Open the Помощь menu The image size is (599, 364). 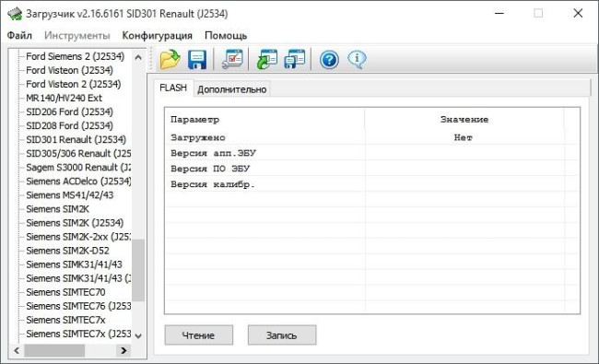pos(226,36)
